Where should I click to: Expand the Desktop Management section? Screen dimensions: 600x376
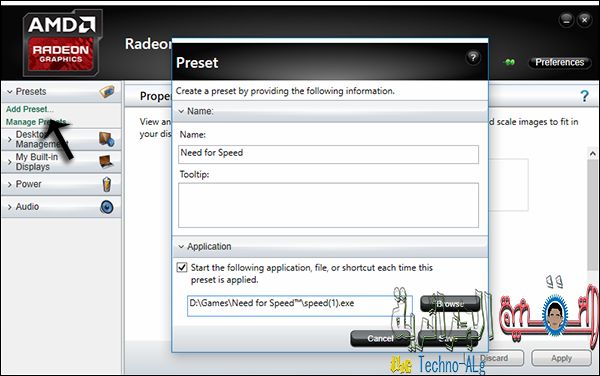(10, 139)
